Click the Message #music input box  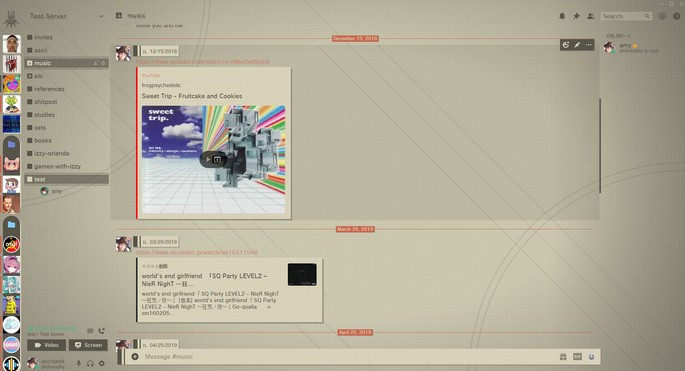tap(349, 357)
